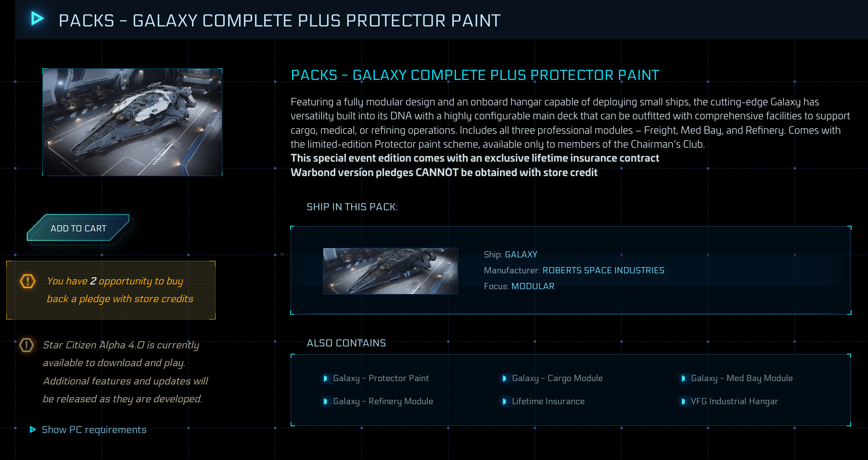Expand the Show PC requirements section

coord(94,430)
